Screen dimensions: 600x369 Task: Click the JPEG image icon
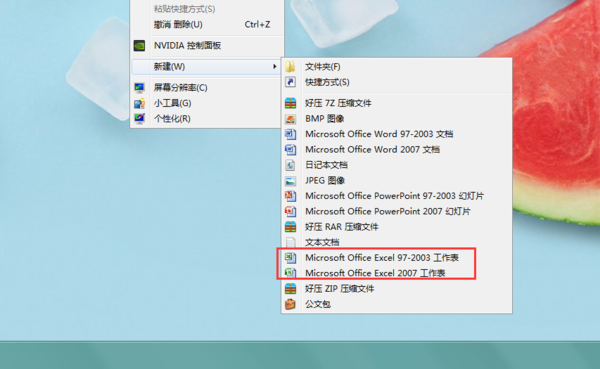tap(290, 181)
